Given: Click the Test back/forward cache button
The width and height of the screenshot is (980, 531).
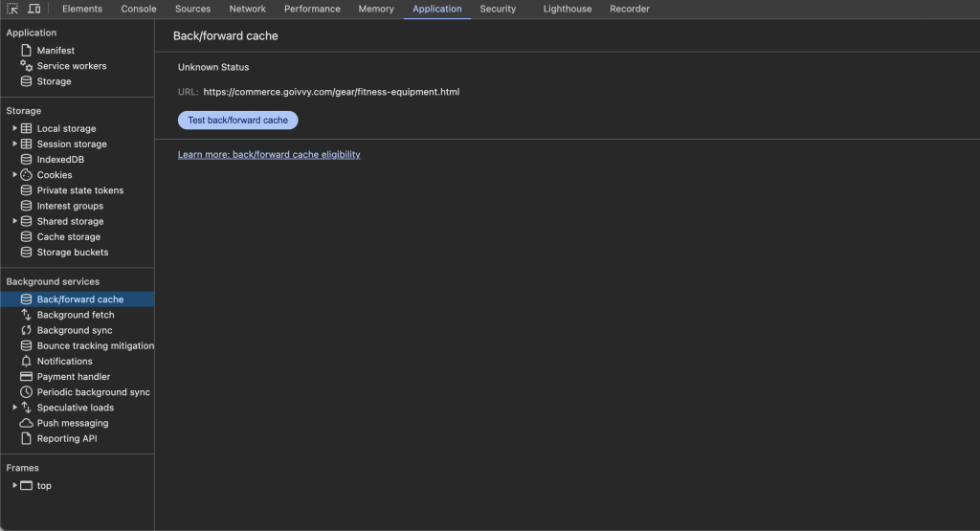Looking at the screenshot, I should point(237,121).
